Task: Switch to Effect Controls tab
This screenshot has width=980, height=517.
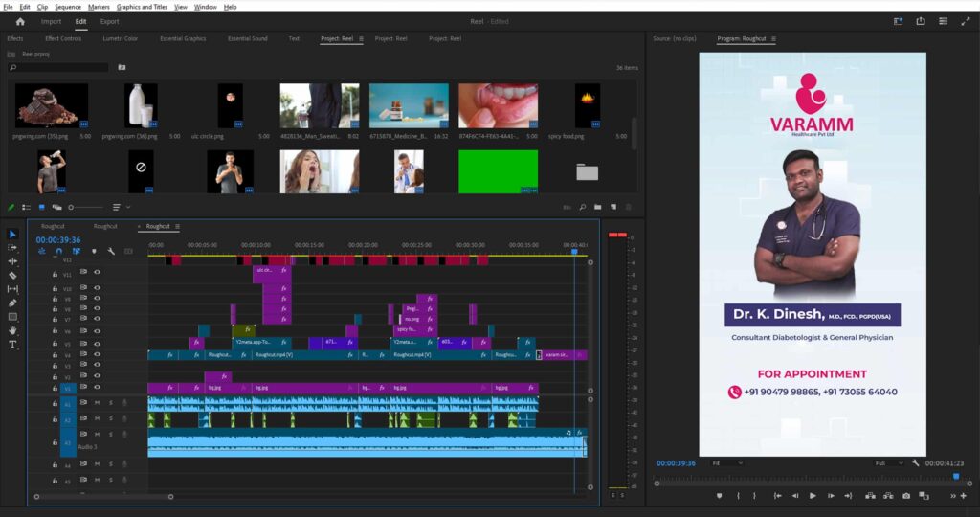Action: tap(63, 38)
